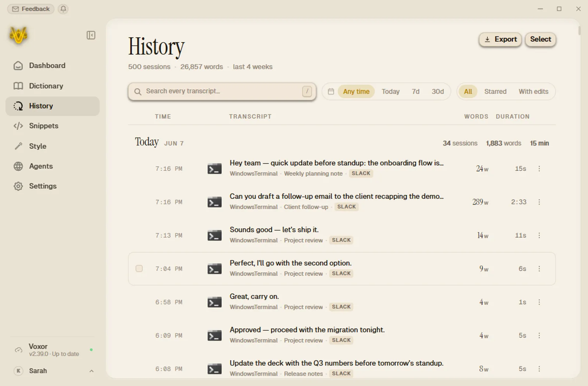Open 'Hey team — quick update' transcript
The height and width of the screenshot is (386, 588).
(337, 163)
